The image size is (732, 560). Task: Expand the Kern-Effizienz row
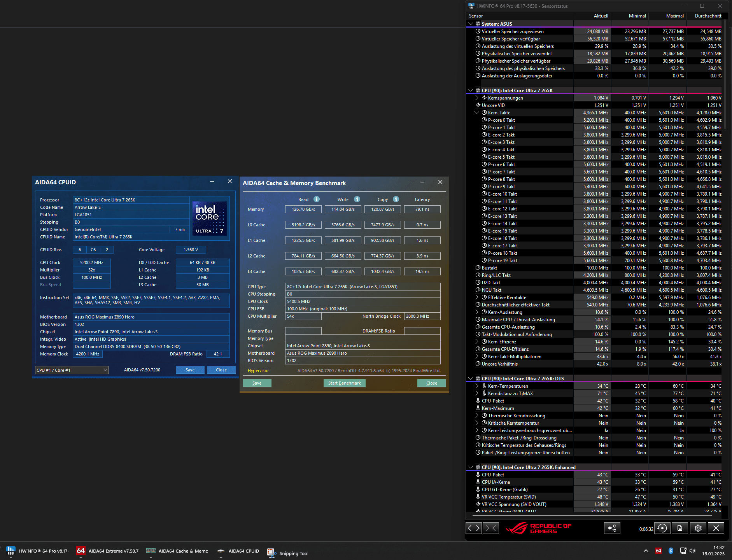pyautogui.click(x=477, y=342)
